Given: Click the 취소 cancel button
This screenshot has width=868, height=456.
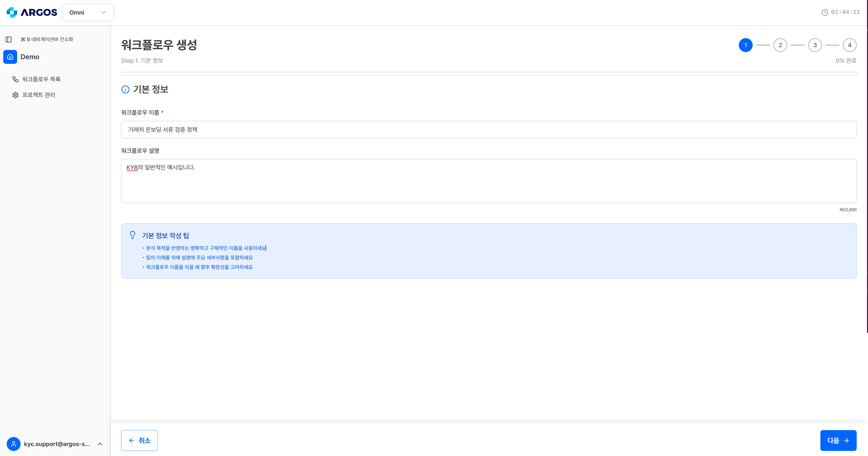Looking at the screenshot, I should pos(140,441).
